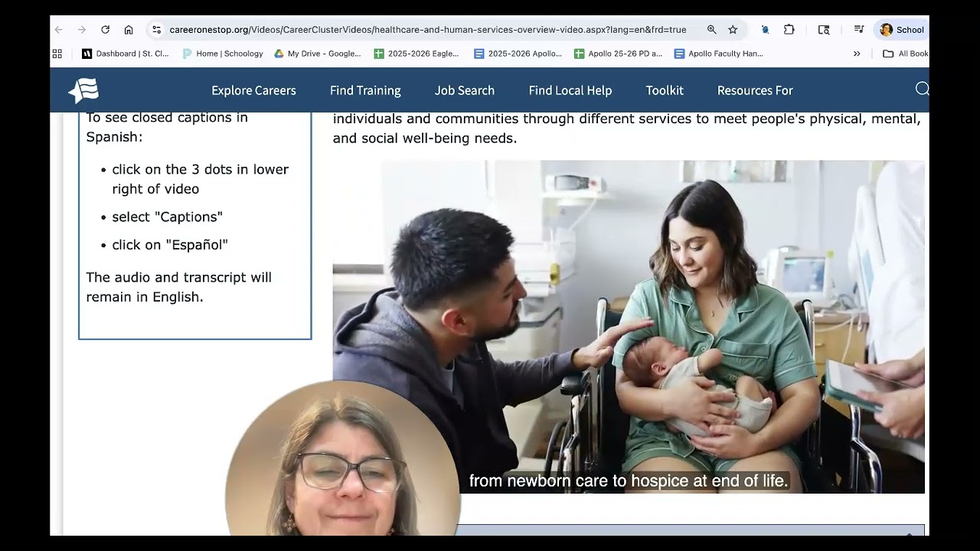Click the newborn care video player

tap(629, 327)
